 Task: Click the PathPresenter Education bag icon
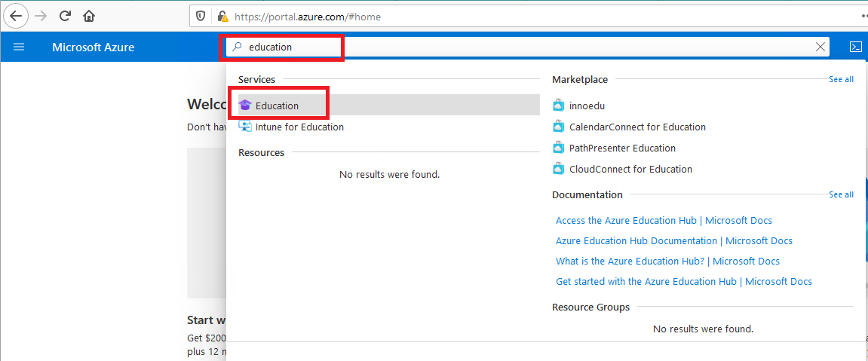[x=559, y=148]
